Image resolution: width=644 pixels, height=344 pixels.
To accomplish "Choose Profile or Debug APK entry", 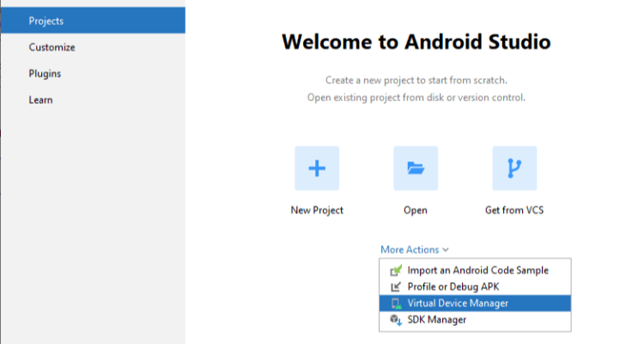I will pos(475,287).
